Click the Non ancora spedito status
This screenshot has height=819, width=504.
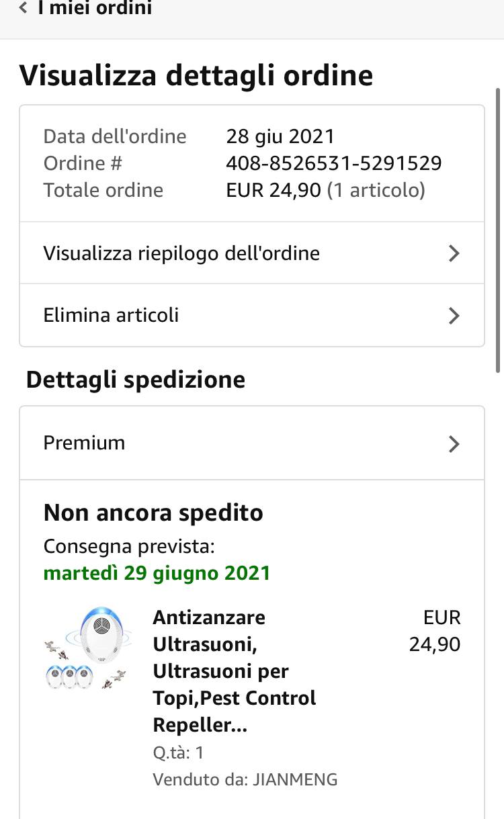(153, 513)
